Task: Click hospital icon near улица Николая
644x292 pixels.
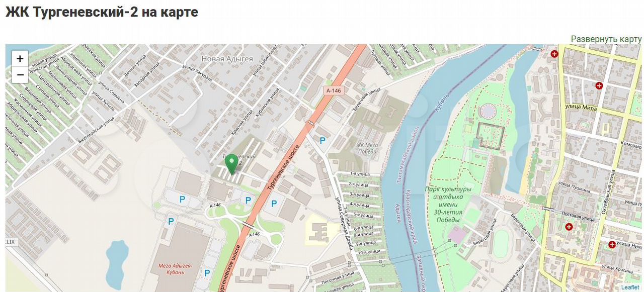Action: (x=612, y=244)
